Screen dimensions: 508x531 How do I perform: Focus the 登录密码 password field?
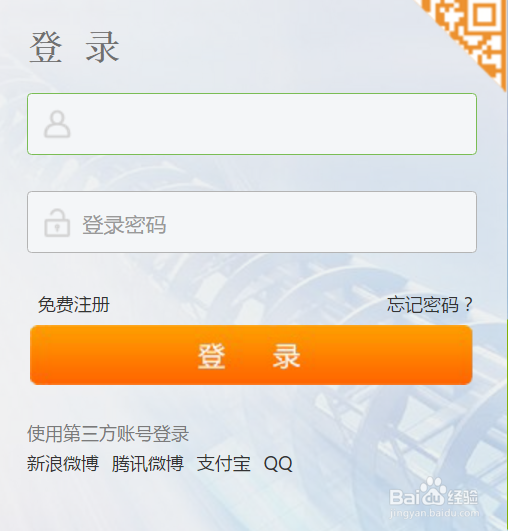coord(252,222)
